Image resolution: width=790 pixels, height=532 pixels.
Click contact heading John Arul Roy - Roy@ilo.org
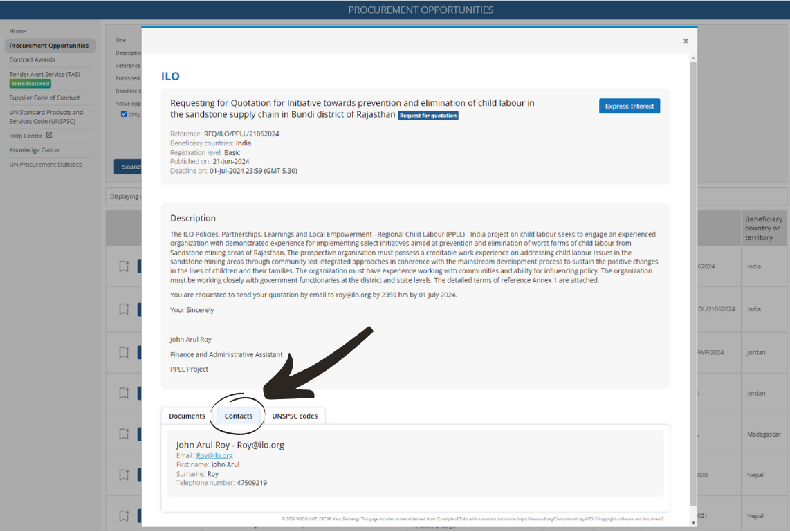point(230,446)
